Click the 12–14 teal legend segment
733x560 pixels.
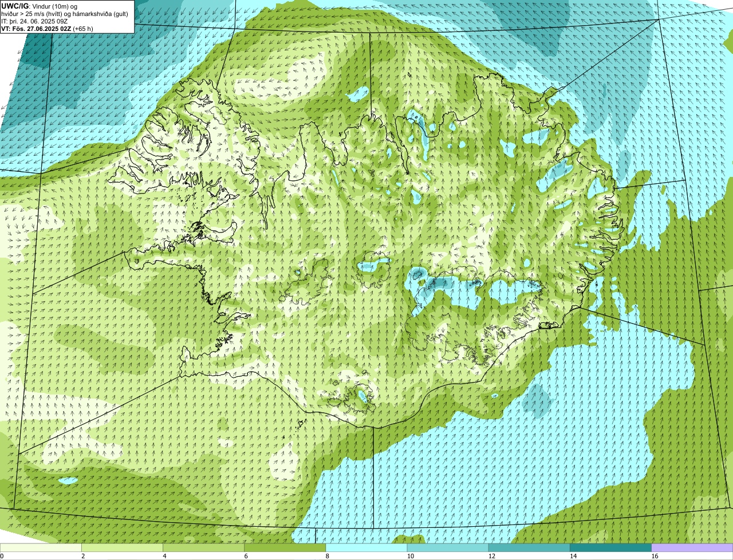click(x=529, y=548)
